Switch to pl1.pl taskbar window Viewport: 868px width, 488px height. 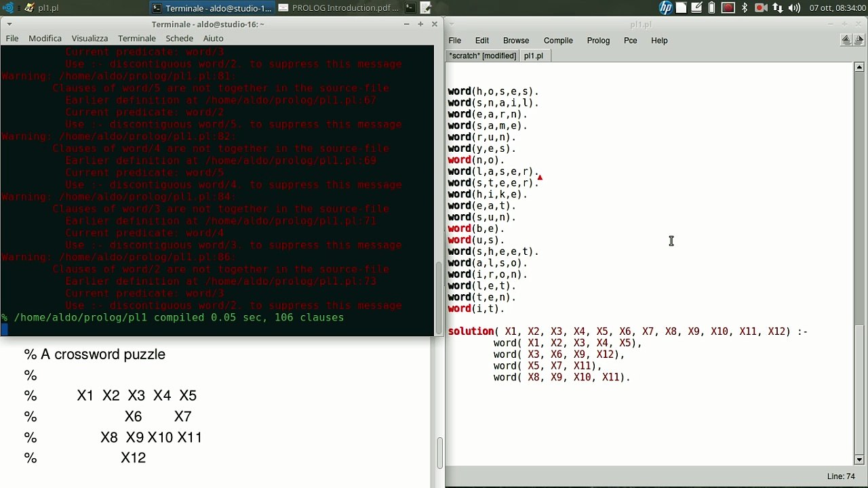tap(42, 8)
